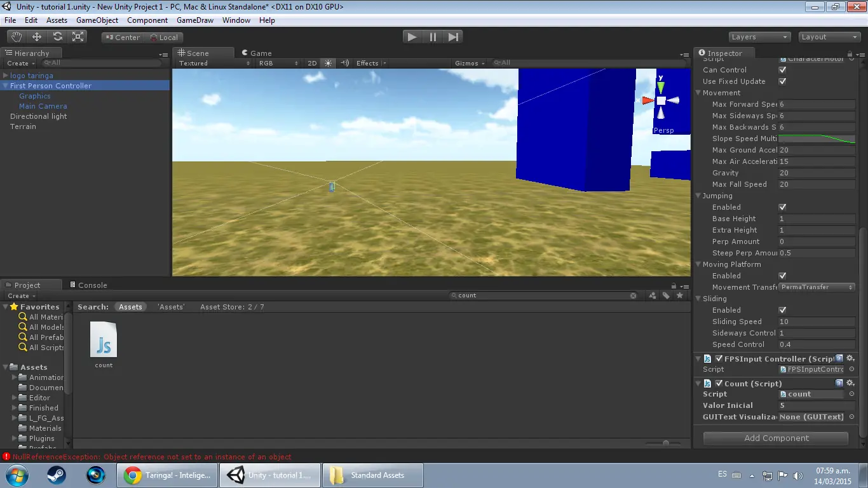
Task: Open help for FPSInput Controller component
Action: click(x=839, y=358)
